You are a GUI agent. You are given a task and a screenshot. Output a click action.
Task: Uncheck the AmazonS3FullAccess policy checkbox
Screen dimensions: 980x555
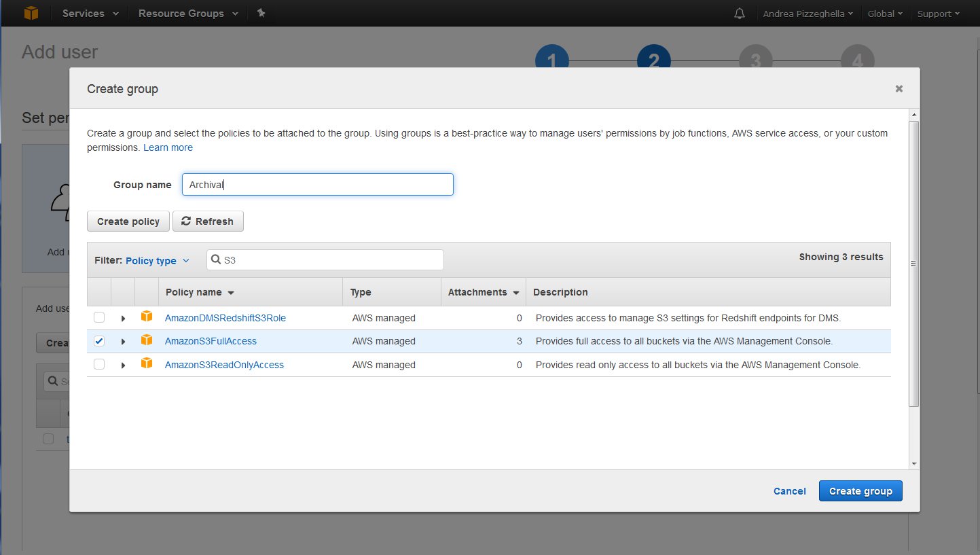pos(99,341)
